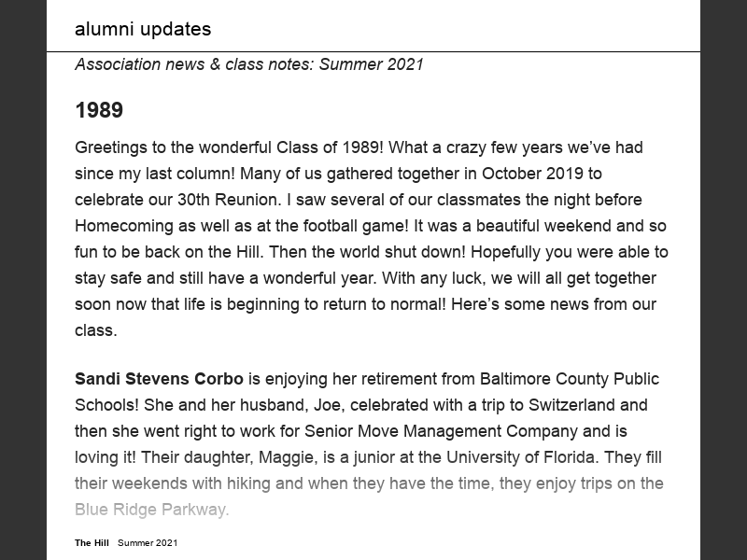Click the "alumni updates" page header
This screenshot has height=560, width=747.
click(x=143, y=29)
